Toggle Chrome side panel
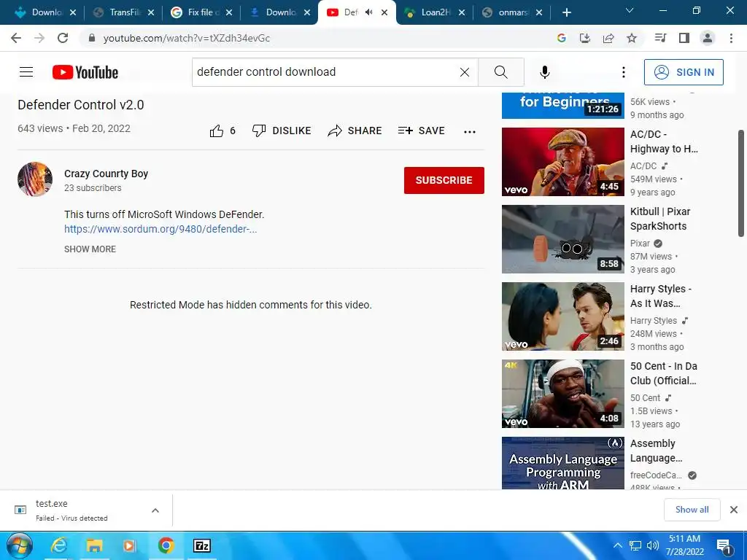747x560 pixels. tap(684, 38)
